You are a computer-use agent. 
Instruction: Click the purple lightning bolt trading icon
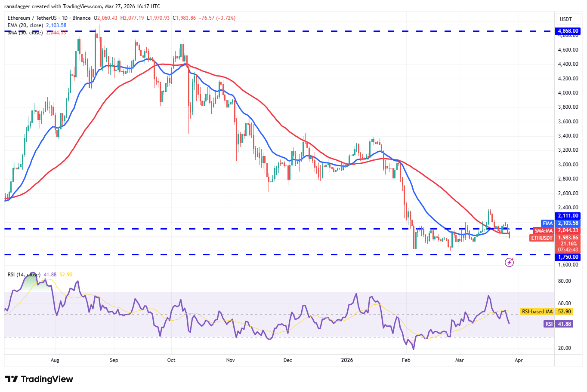509,262
